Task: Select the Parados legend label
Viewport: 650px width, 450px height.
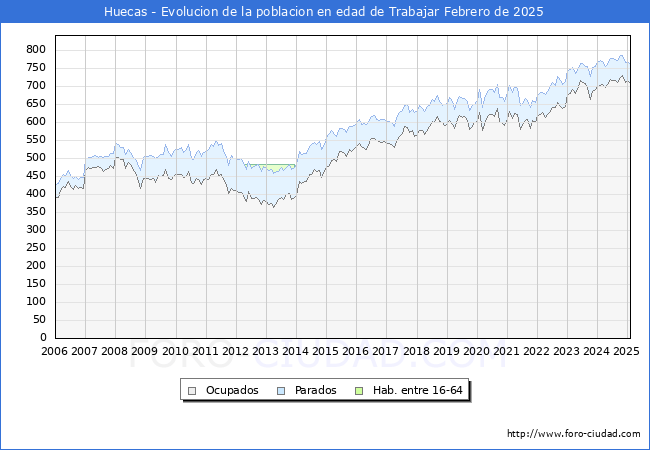Action: tap(315, 390)
